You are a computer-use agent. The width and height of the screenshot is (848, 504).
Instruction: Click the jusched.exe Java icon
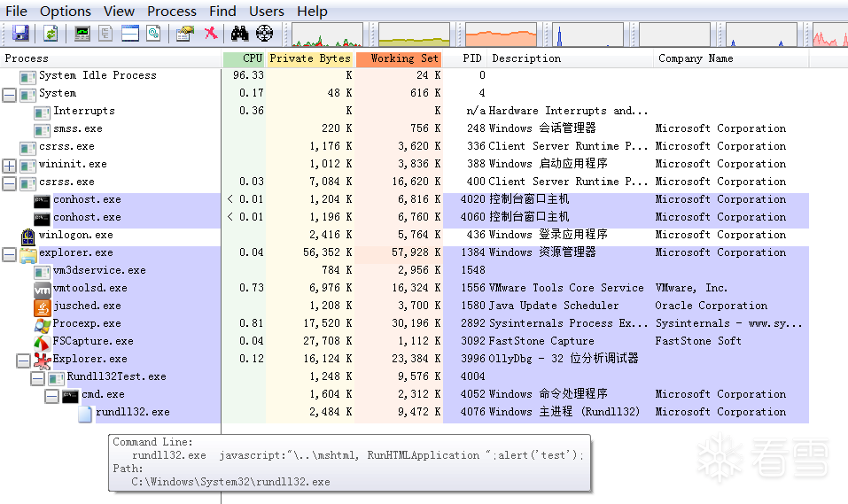[x=43, y=307]
